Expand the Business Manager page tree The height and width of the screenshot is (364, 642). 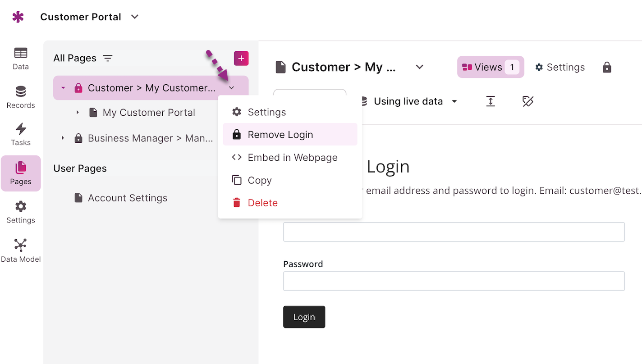coord(63,138)
